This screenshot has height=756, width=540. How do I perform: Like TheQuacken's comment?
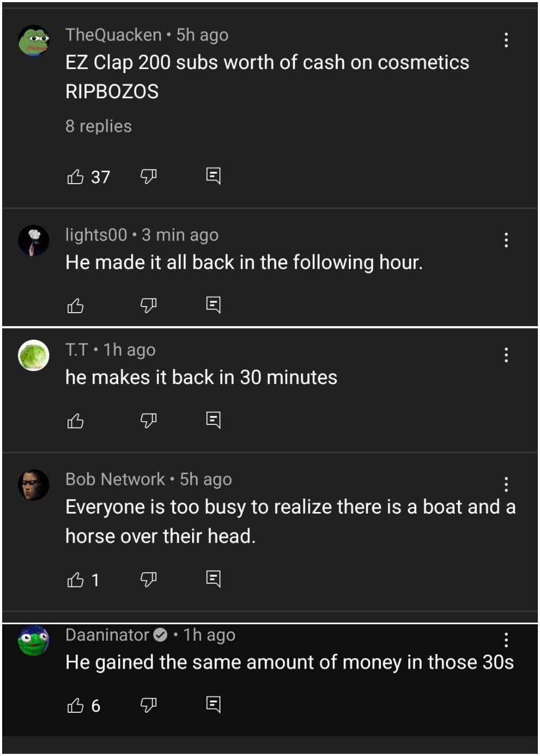[76, 177]
